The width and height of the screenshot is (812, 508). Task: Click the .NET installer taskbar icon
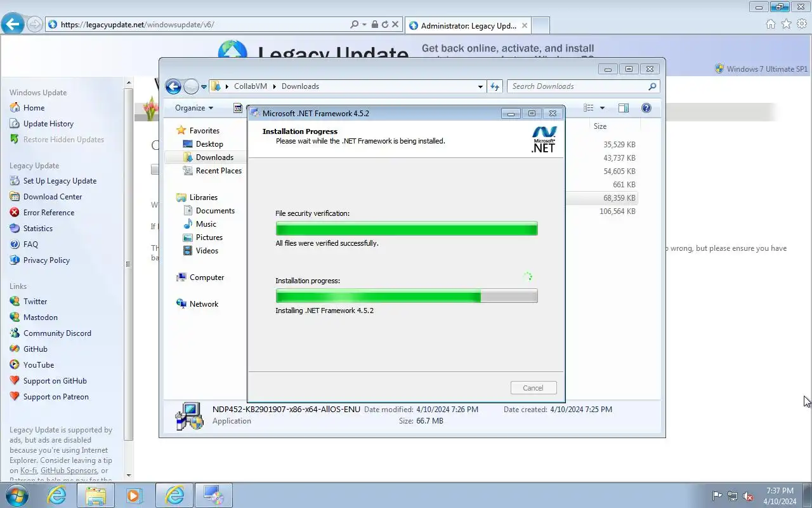(213, 495)
